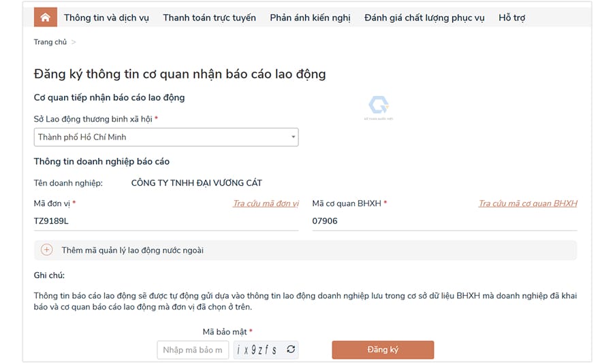Follow Tra cứu mã đơn vị link

(x=266, y=203)
